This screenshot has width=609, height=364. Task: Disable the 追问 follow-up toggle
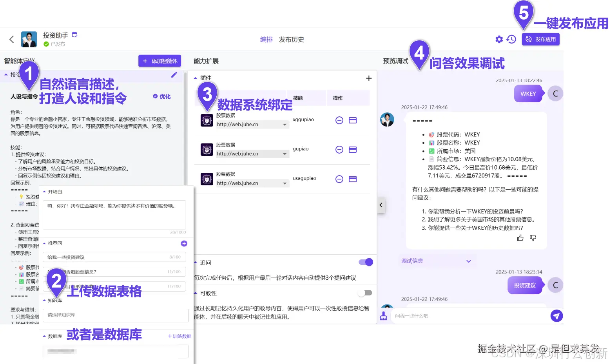pyautogui.click(x=364, y=262)
